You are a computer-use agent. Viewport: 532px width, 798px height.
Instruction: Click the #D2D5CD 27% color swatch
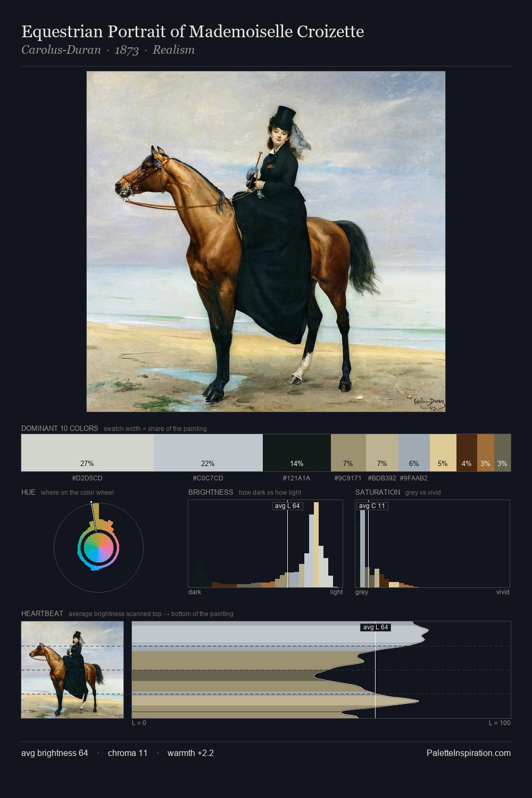(87, 453)
